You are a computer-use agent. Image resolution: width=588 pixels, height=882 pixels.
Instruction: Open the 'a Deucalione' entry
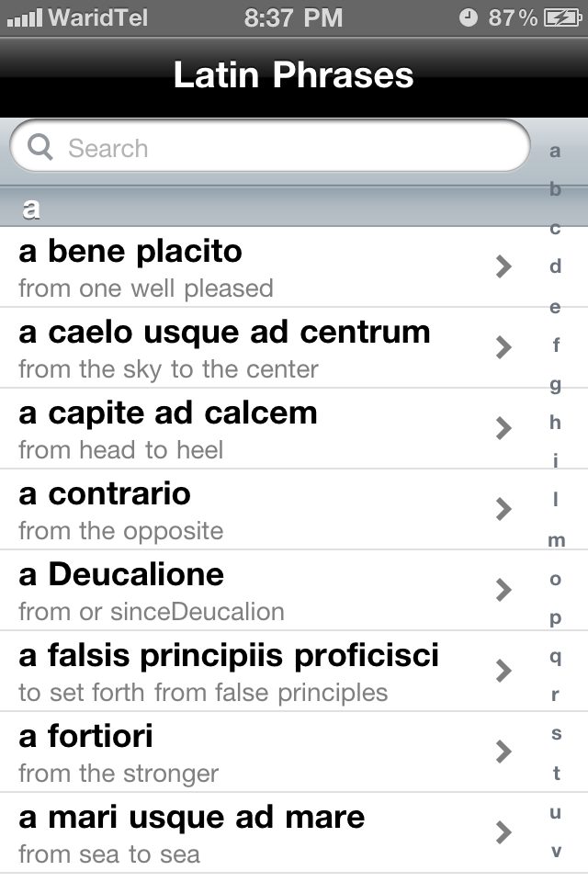coord(248,590)
